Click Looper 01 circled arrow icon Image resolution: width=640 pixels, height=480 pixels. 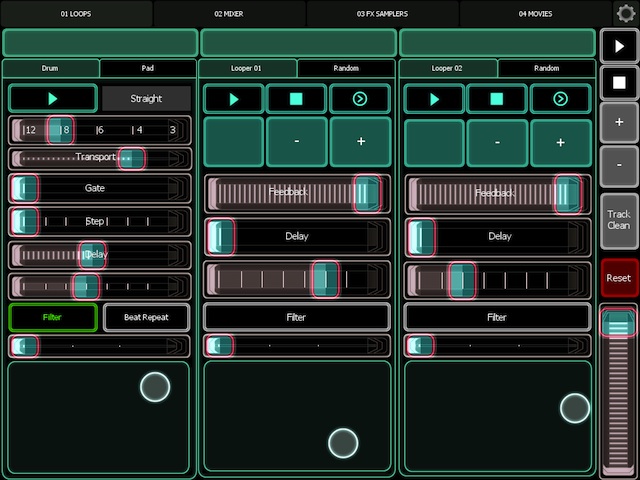click(360, 99)
